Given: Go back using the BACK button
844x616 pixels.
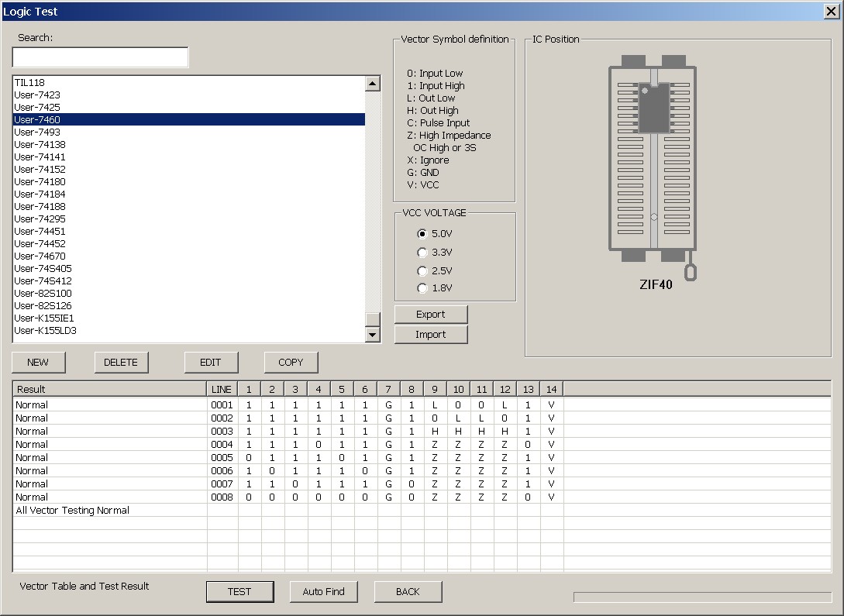Looking at the screenshot, I should tap(408, 591).
